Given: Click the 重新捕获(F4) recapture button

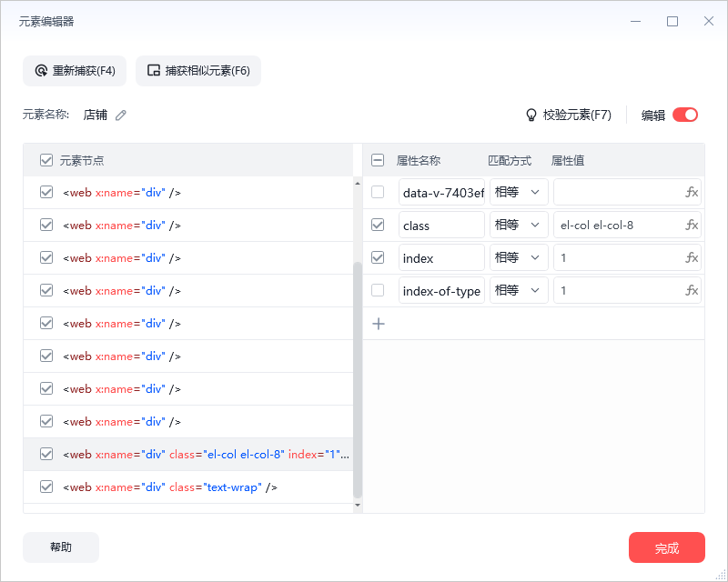Looking at the screenshot, I should 75,71.
